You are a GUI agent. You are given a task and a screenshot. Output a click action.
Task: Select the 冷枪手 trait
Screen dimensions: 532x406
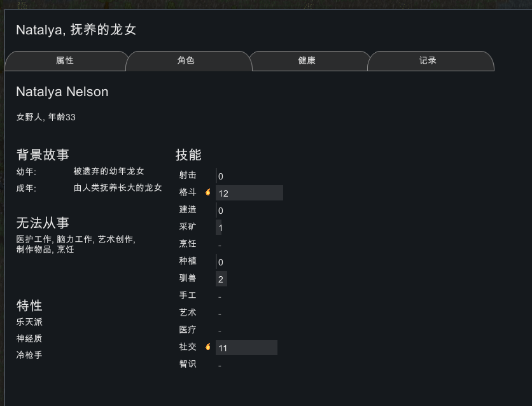pos(29,355)
